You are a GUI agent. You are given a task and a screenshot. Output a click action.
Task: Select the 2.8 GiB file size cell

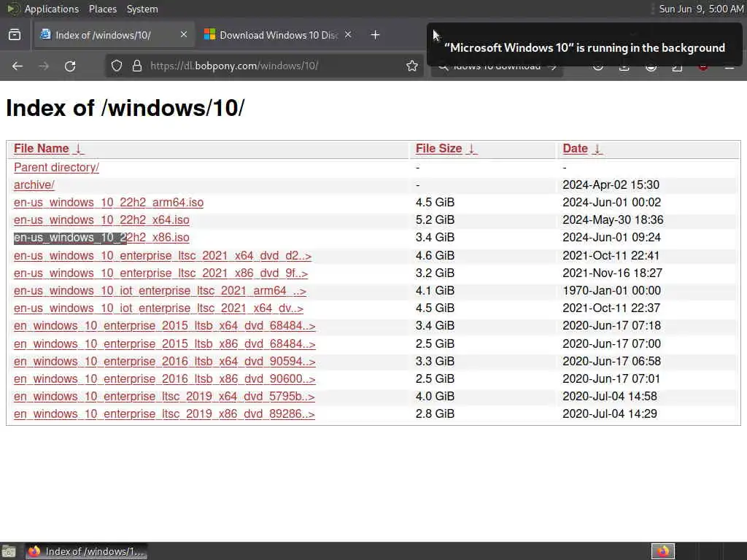click(x=435, y=414)
